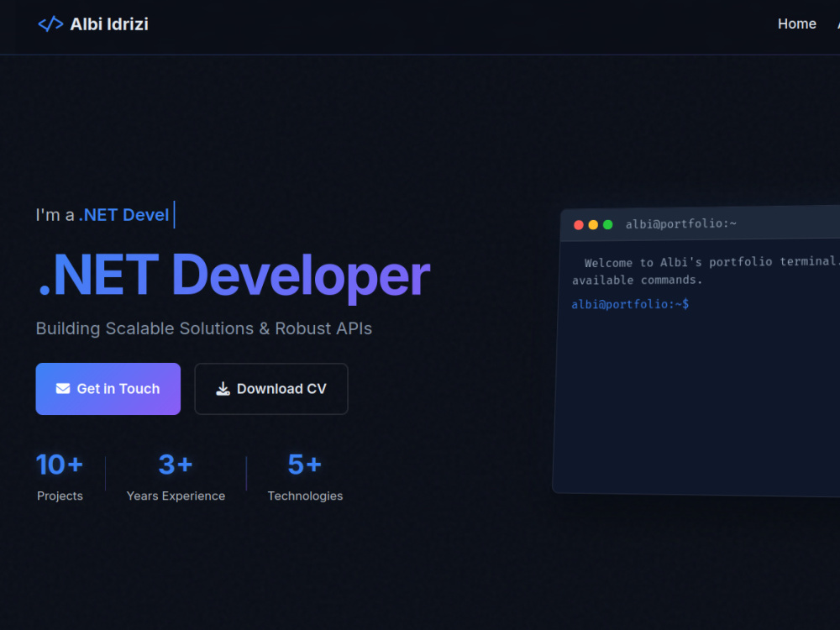Click the red terminal window dot
The image size is (840, 630).
(x=579, y=225)
